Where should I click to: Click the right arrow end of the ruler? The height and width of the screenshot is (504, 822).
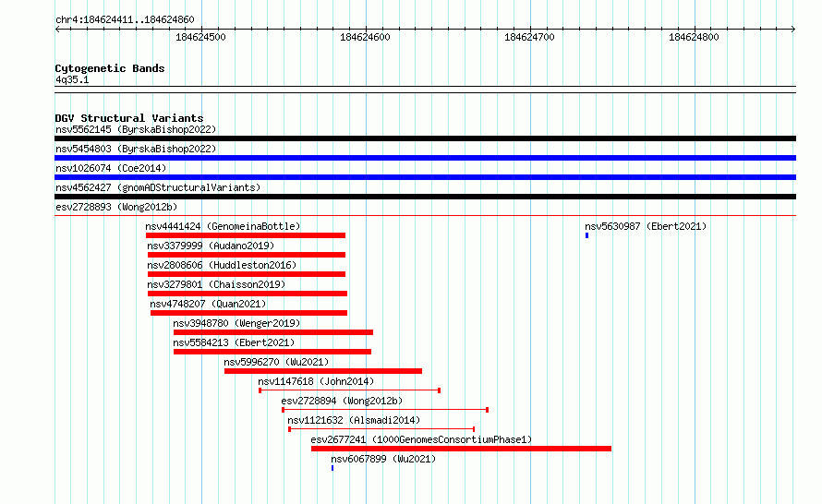[x=793, y=30]
